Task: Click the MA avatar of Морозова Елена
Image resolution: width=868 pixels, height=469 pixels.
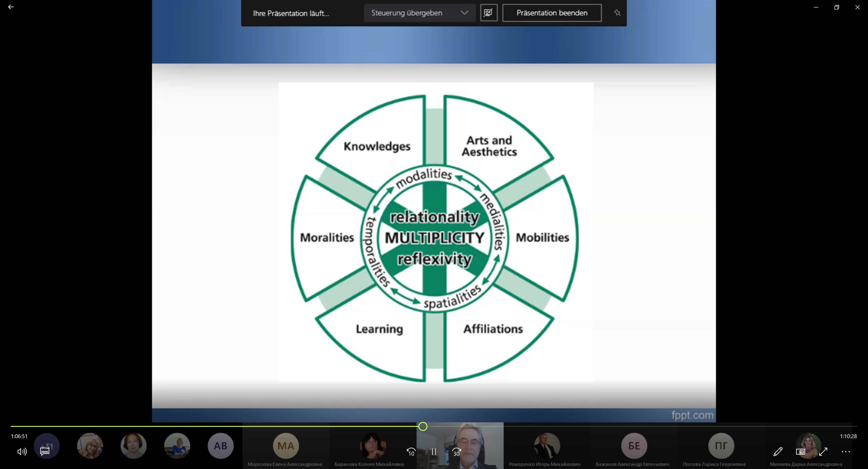Action: [x=285, y=446]
